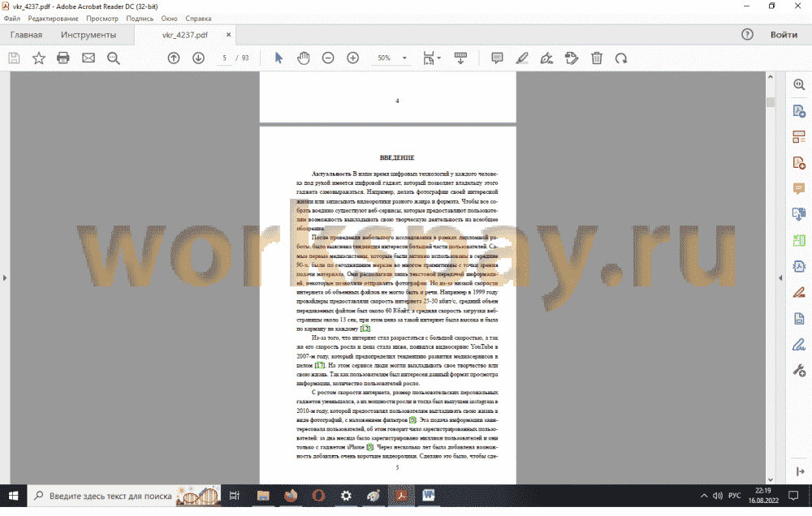Follow the [12] citation link
Image resolution: width=812 pixels, height=516 pixels.
click(365, 329)
